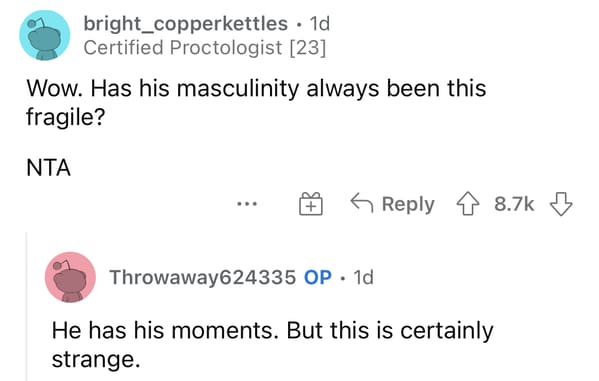Screen dimensions: 599x381
Task: Upvote the bright_copperkettles comment
Action: point(468,204)
